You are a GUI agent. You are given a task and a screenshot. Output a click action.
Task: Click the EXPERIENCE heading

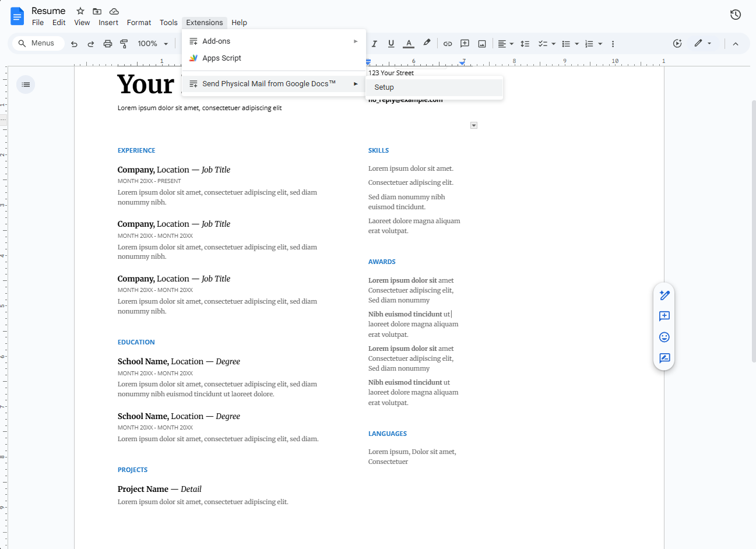[136, 150]
